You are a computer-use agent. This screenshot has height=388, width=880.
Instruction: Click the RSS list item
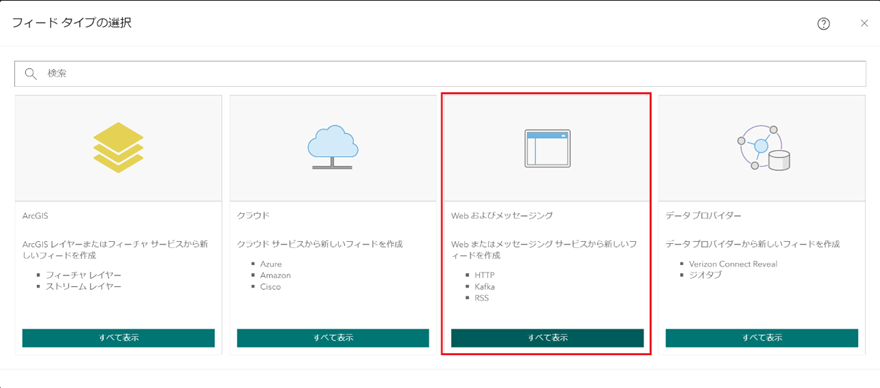(x=482, y=298)
